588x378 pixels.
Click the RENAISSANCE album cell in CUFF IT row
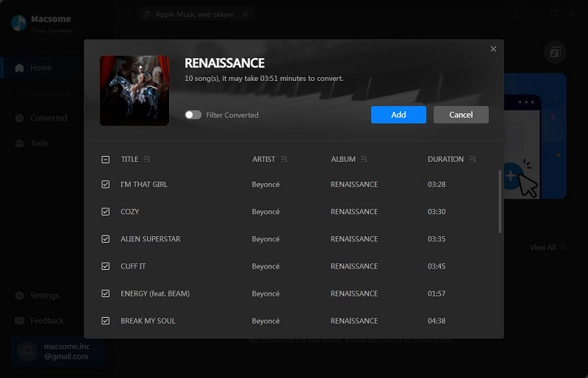click(x=354, y=266)
